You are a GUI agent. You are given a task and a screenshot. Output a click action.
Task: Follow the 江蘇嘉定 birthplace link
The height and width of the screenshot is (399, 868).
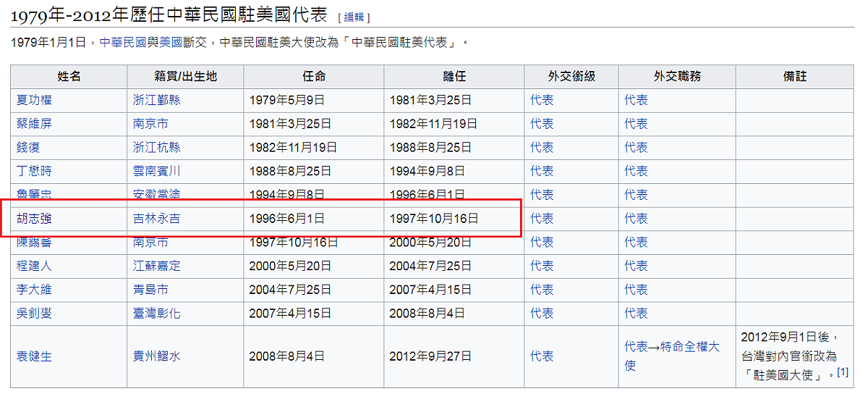(x=157, y=266)
